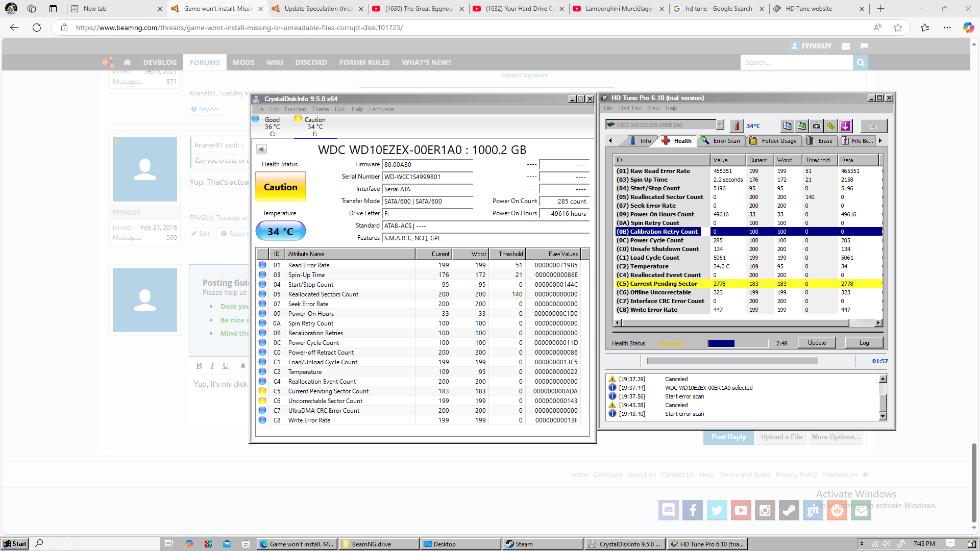This screenshot has width=980, height=551.
Task: Open the MODS navigation item
Action: (243, 62)
